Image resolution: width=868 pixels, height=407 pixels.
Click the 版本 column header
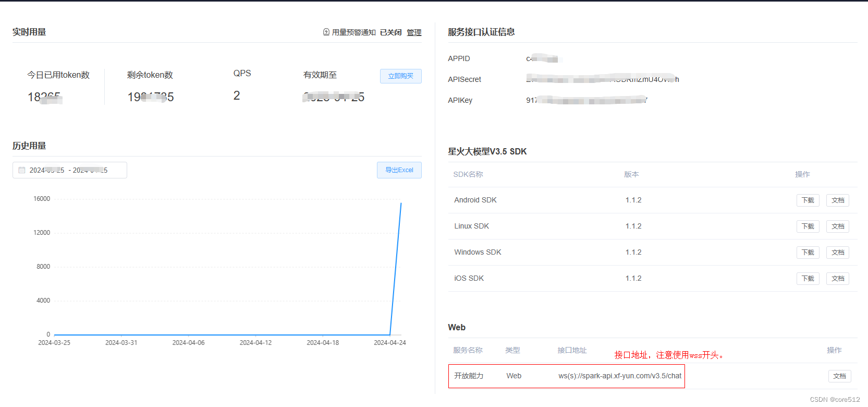coord(631,174)
